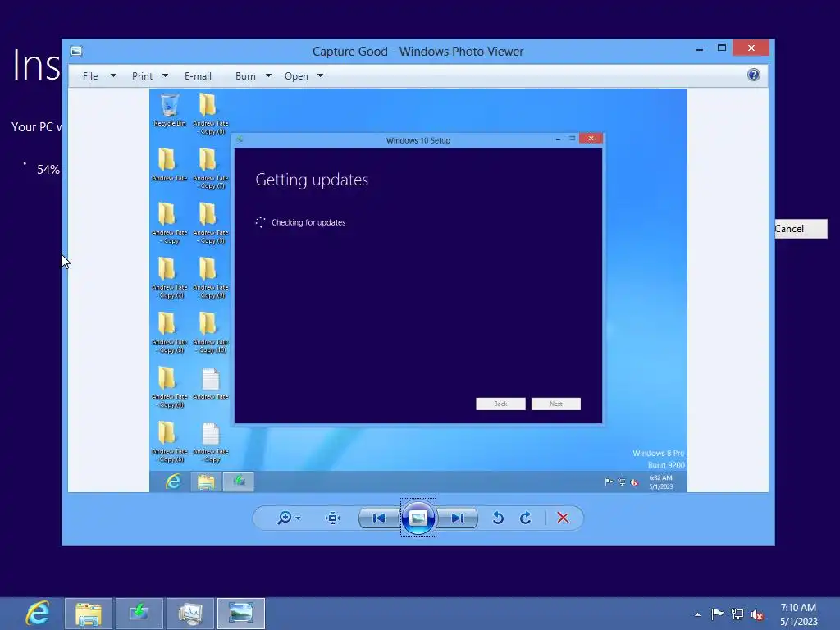This screenshot has height=630, width=840.
Task: Open the Print menu
Action: pyautogui.click(x=142, y=76)
